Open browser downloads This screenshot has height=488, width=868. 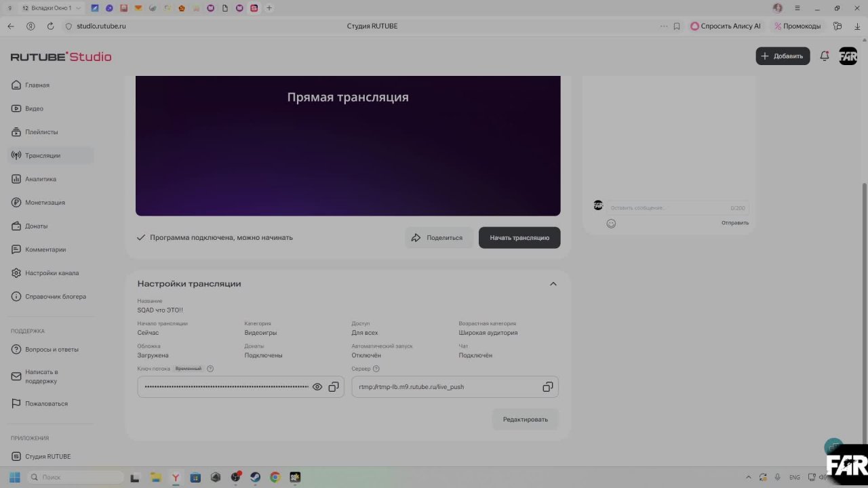tap(857, 26)
